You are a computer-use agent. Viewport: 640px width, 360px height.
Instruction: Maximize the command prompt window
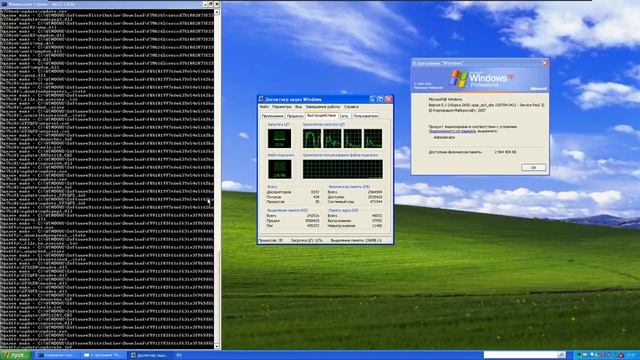(211, 4)
